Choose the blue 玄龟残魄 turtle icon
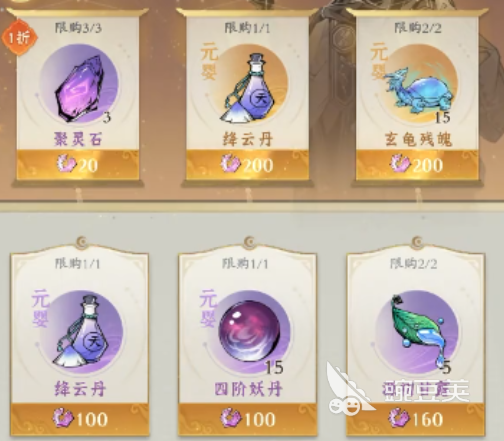The height and width of the screenshot is (441, 504). click(419, 90)
